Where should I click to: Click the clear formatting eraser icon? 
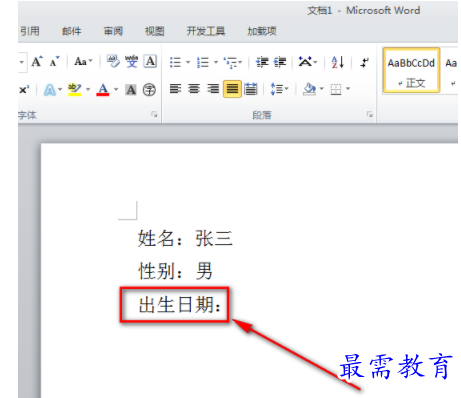pos(113,62)
